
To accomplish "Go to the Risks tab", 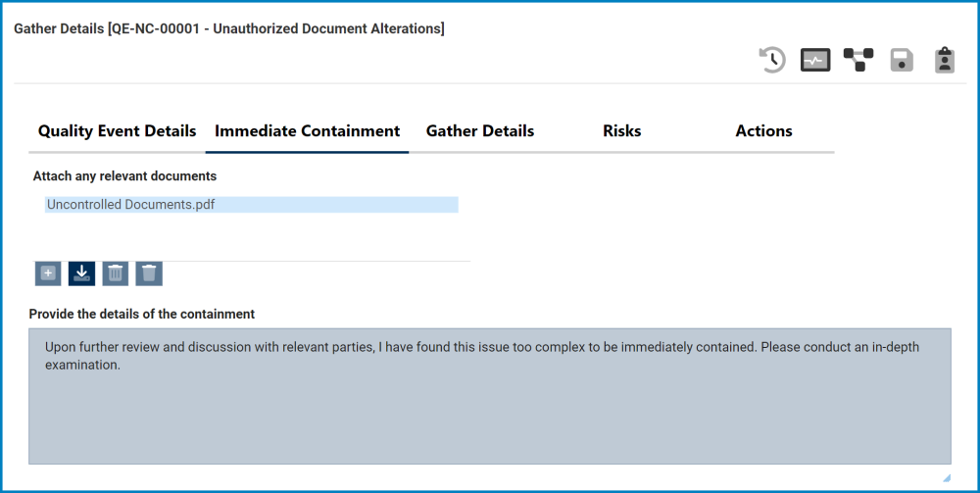I will click(x=622, y=131).
